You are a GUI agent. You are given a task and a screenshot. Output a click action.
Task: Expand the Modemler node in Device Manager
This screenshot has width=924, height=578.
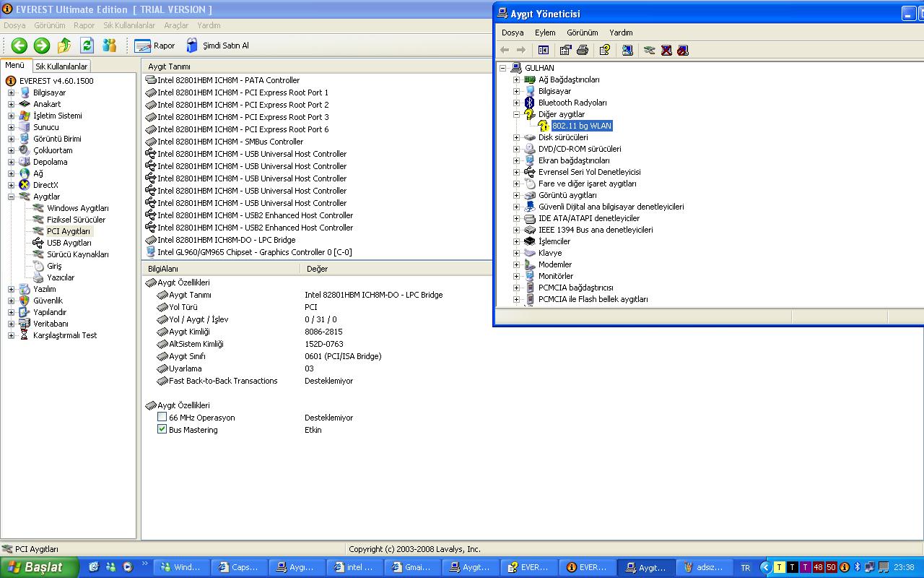(x=516, y=264)
